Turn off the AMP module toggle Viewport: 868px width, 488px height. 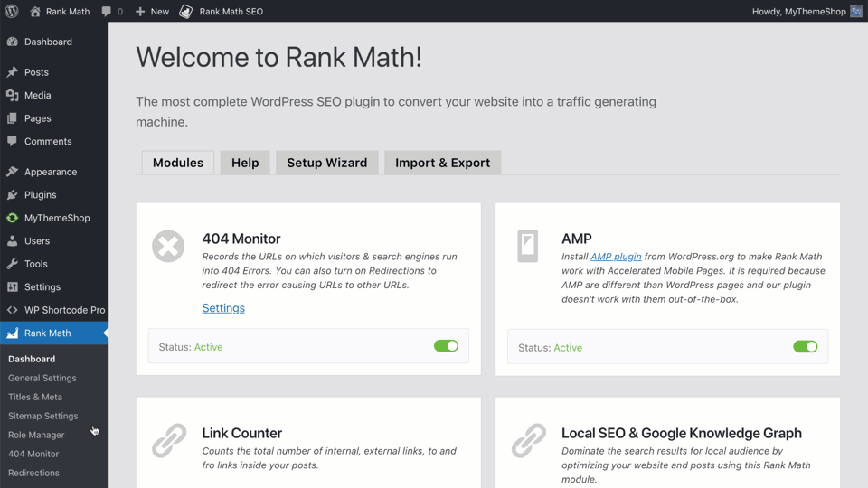(x=805, y=347)
